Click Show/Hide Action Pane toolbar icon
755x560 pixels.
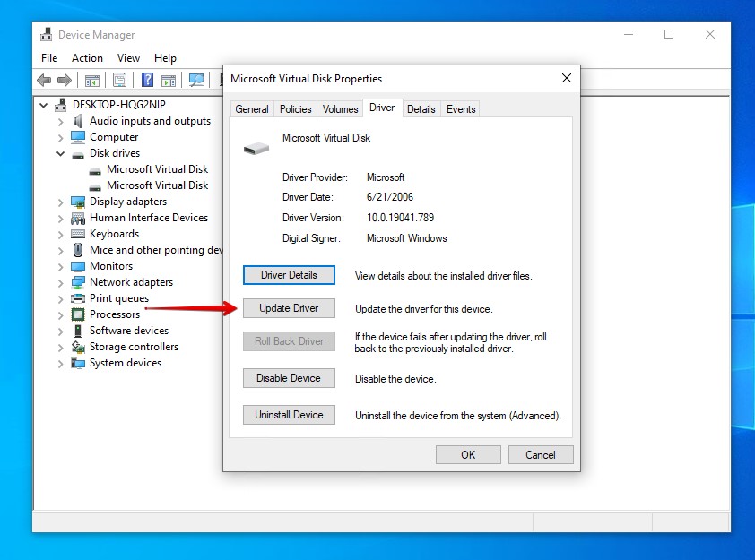pos(169,80)
